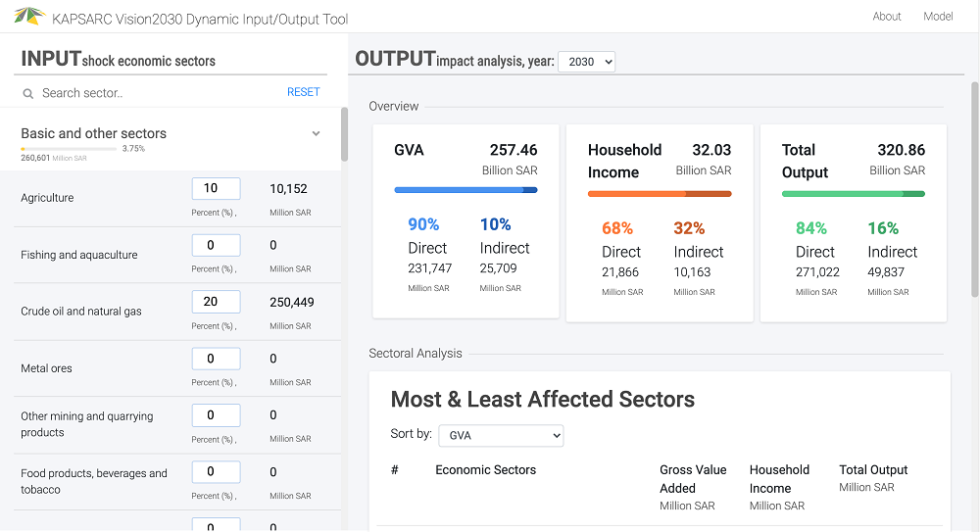
Task: Click the Agriculture sector label
Action: pyautogui.click(x=47, y=198)
